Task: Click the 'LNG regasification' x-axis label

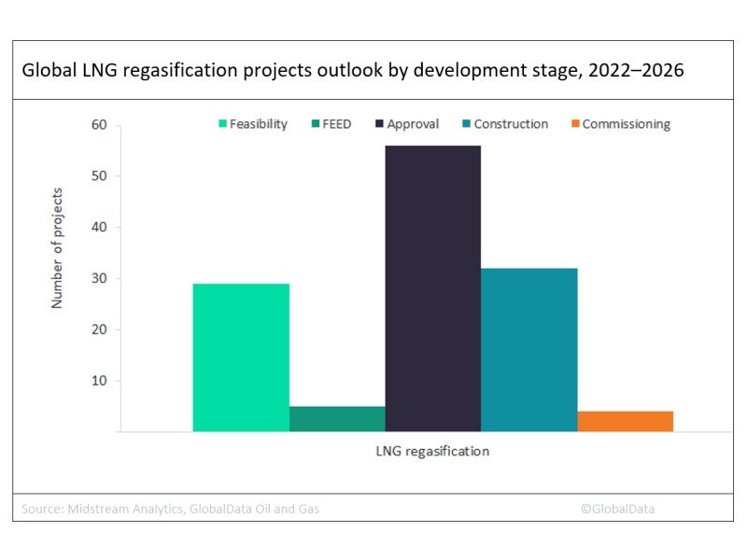Action: point(428,452)
